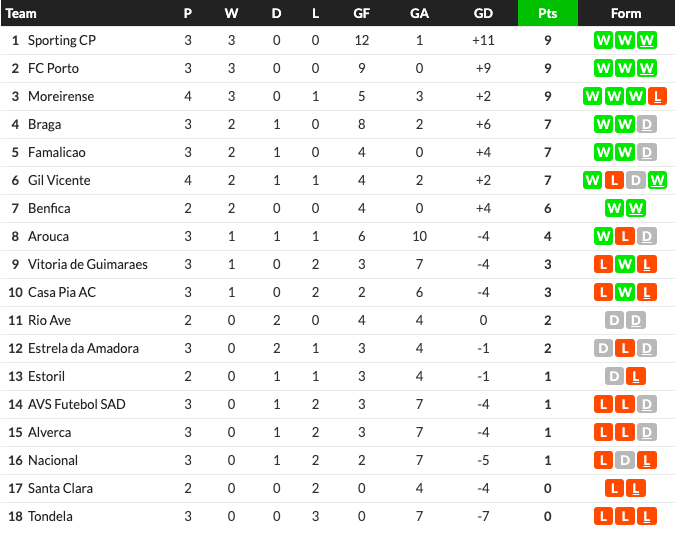The width and height of the screenshot is (675, 536).
Task: Click Arouca's orange L form badge
Action: (625, 236)
